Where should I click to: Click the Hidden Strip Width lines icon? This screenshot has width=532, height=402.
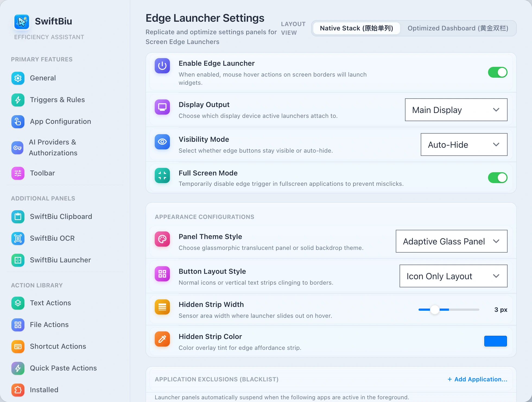click(x=162, y=307)
